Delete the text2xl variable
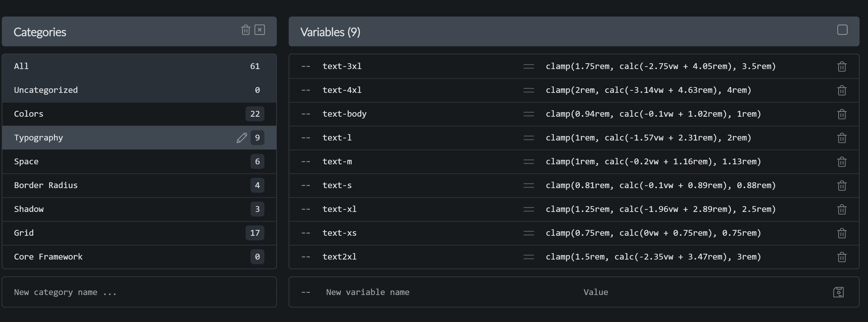The width and height of the screenshot is (868, 322). [842, 257]
